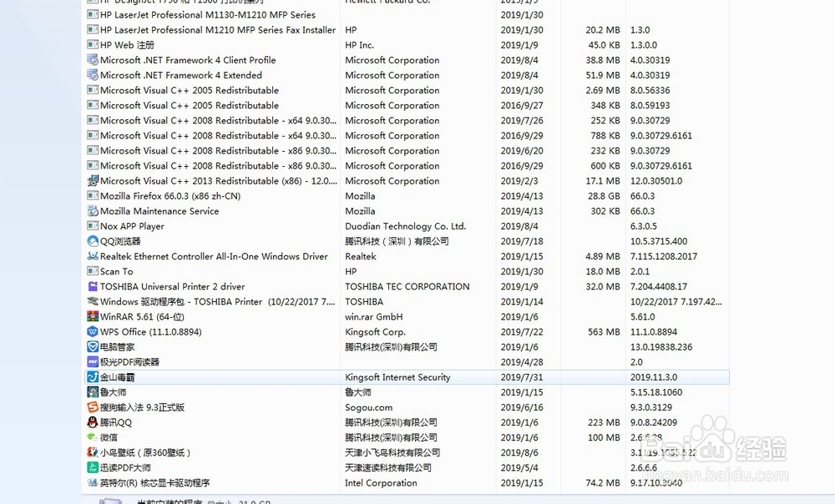
Task: Click the version '8.0.56336' cell
Action: coord(650,90)
